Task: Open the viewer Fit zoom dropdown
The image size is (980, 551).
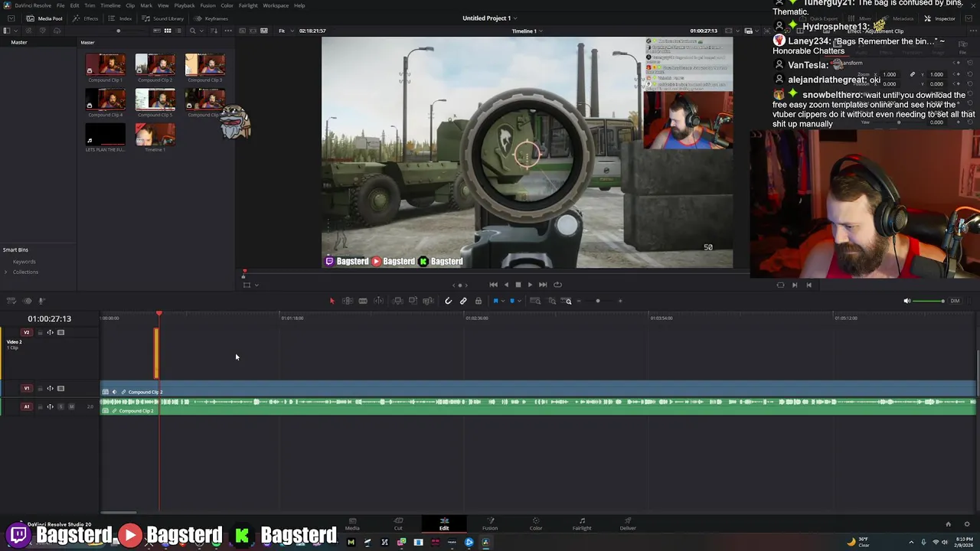Action: click(285, 31)
